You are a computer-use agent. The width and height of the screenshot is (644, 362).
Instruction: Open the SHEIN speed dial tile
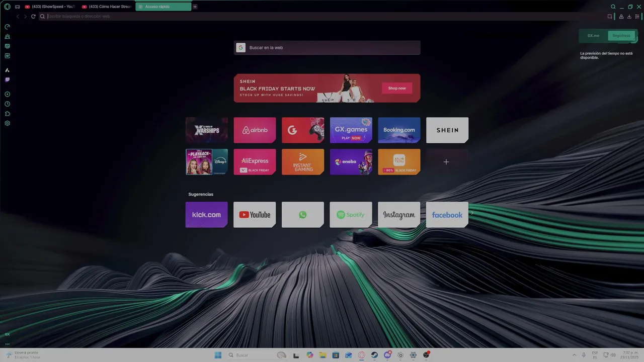pyautogui.click(x=447, y=130)
